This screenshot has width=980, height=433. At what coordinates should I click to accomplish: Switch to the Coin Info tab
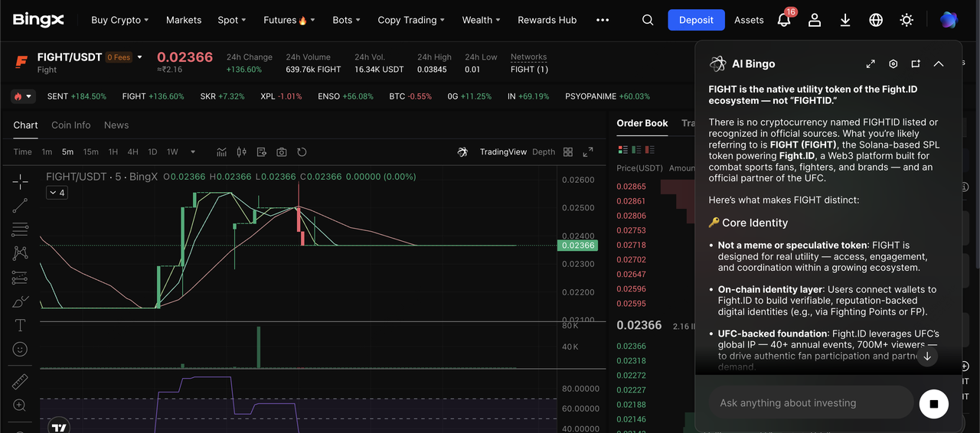coord(70,125)
